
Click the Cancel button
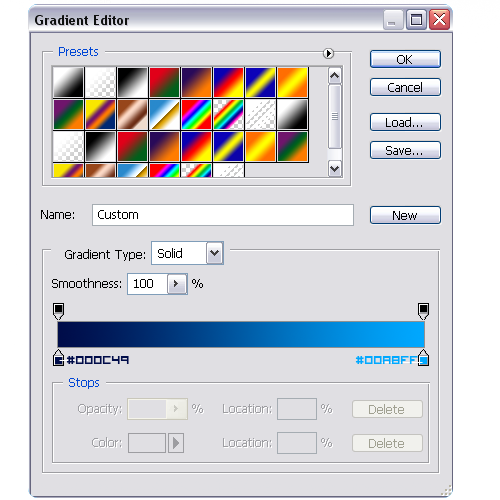tap(405, 87)
